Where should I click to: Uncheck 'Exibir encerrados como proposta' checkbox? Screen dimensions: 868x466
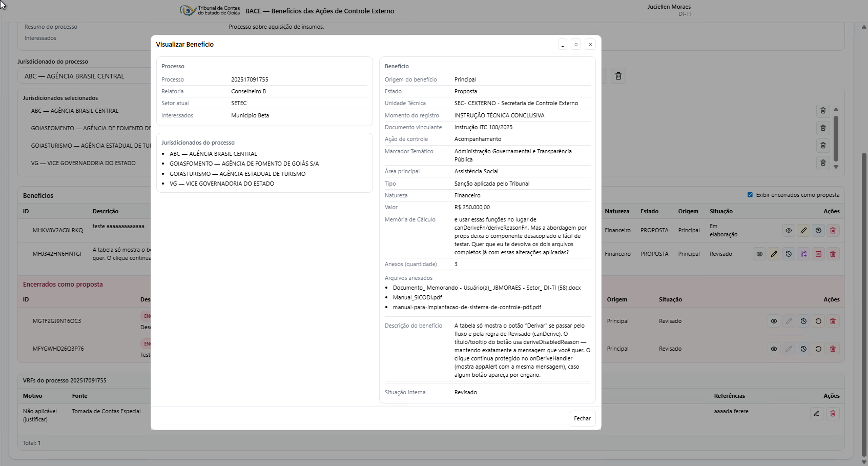pyautogui.click(x=750, y=195)
